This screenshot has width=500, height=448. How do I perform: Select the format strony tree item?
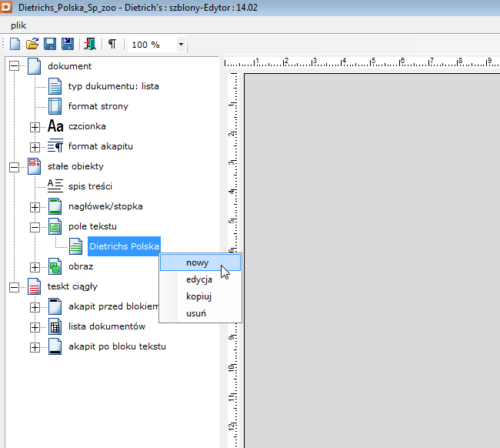(x=98, y=106)
